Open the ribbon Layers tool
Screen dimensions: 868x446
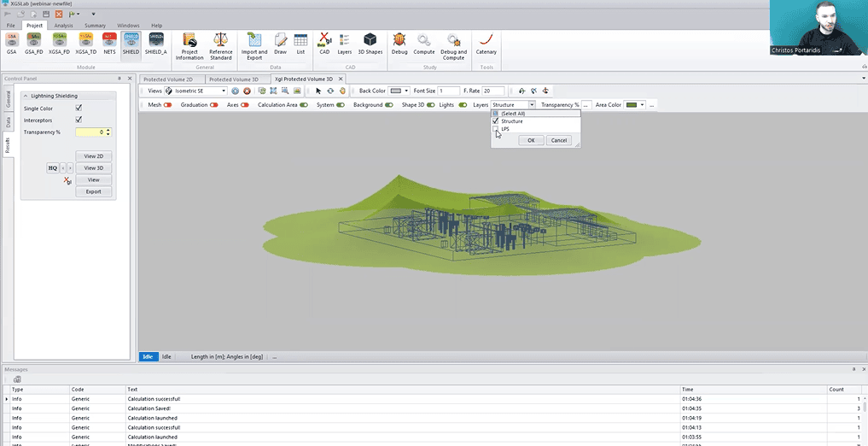coord(344,44)
